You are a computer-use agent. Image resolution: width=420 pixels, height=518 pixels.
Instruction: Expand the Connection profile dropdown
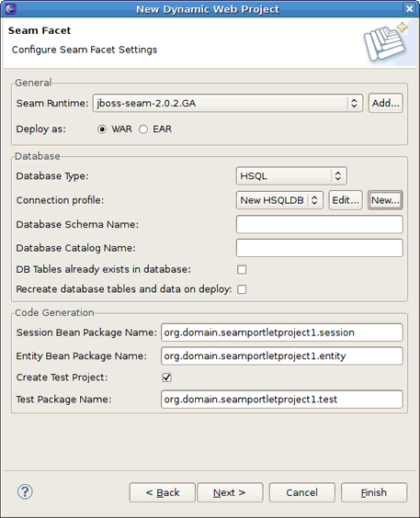point(279,200)
